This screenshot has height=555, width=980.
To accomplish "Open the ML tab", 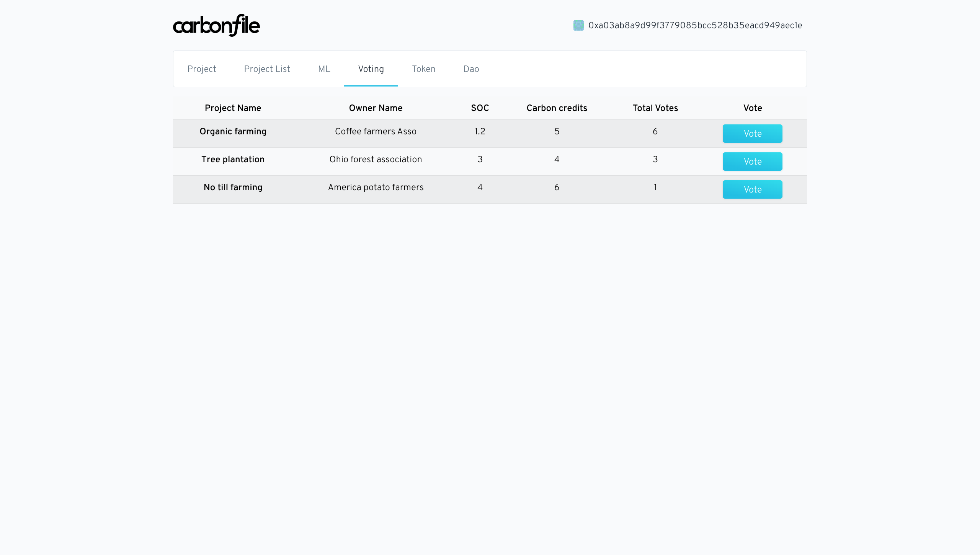I will point(324,69).
